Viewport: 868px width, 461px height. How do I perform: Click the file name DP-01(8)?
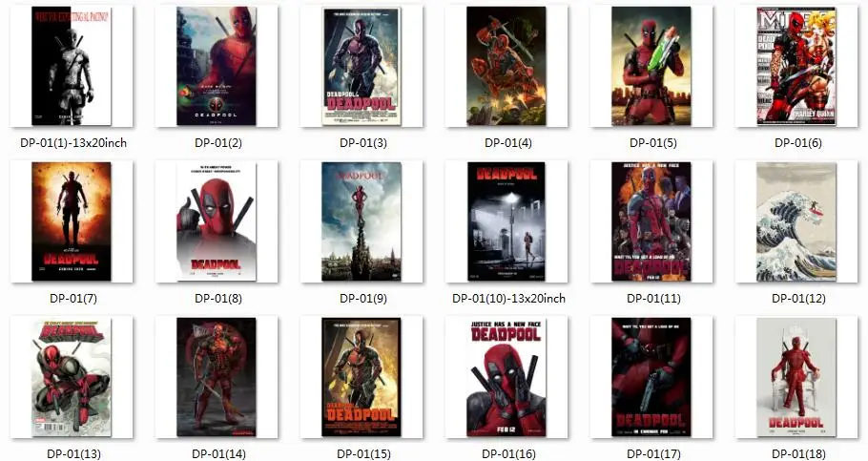tap(218, 299)
